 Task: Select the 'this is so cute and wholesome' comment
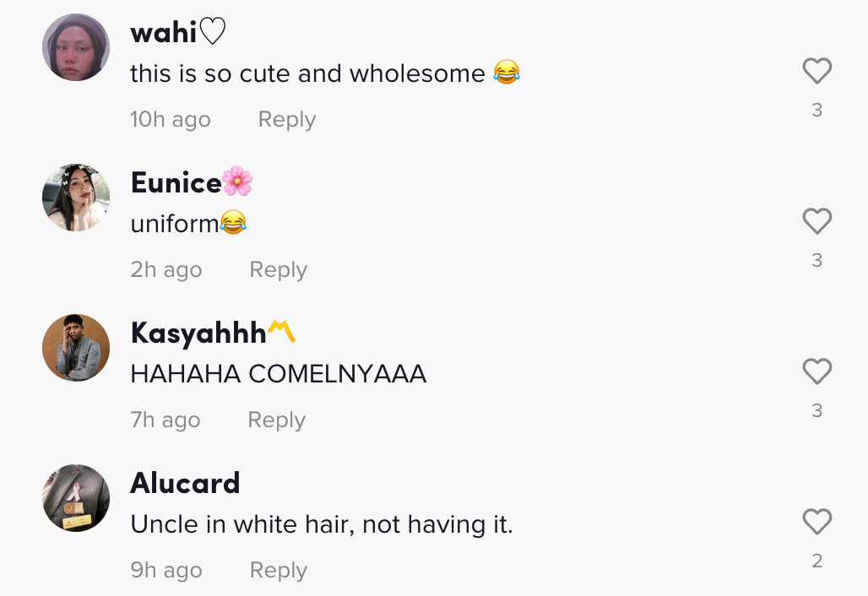(x=326, y=73)
